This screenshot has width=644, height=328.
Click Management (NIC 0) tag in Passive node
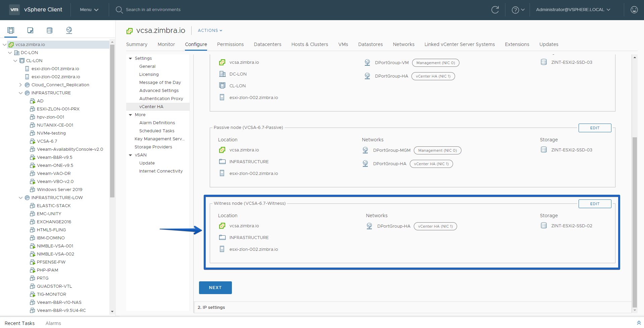[x=437, y=150]
